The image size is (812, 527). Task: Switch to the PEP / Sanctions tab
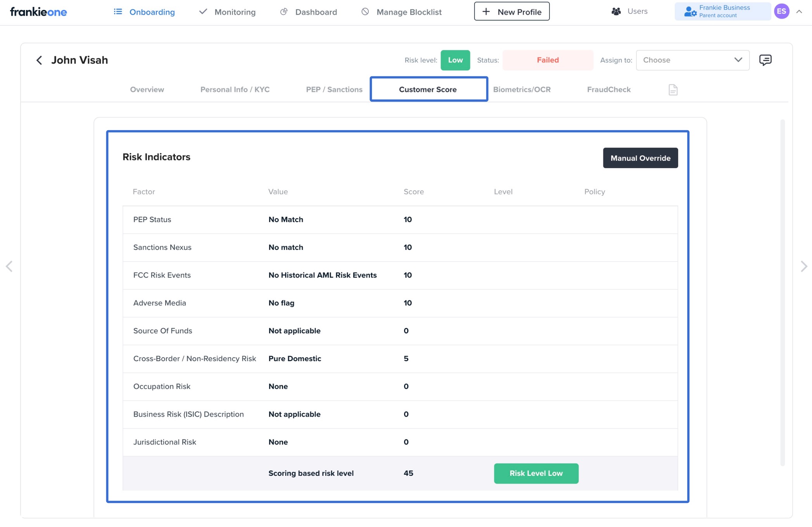point(334,90)
